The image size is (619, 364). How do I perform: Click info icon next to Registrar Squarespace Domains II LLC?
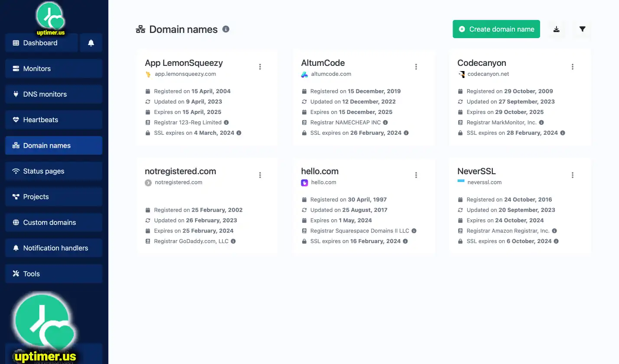tap(414, 231)
